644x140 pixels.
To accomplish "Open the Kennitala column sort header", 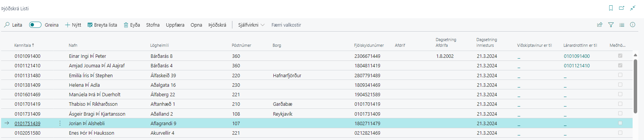I will (x=24, y=45).
